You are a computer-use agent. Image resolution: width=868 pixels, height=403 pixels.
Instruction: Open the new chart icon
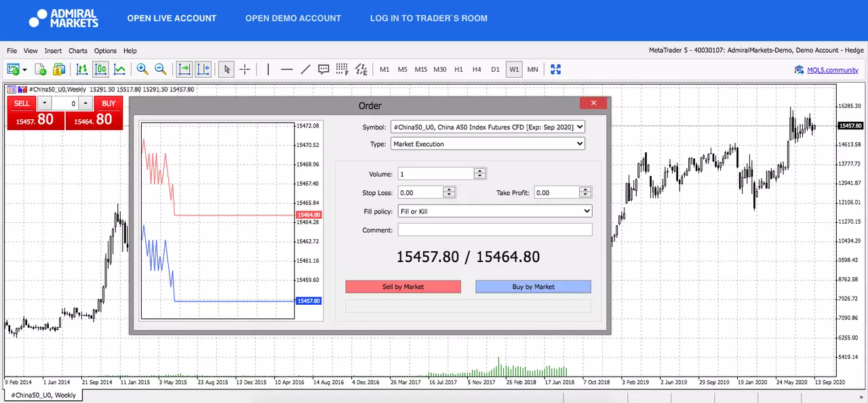(13, 69)
